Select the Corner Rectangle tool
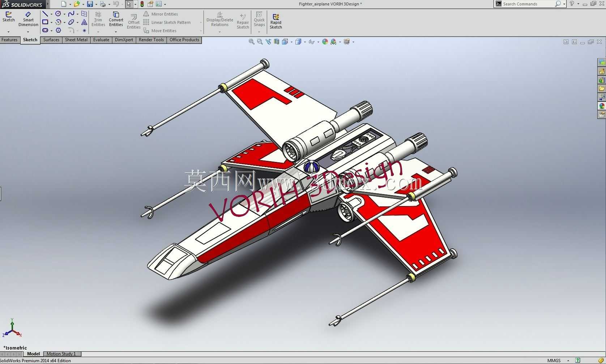This screenshot has height=364, width=606. [45, 22]
